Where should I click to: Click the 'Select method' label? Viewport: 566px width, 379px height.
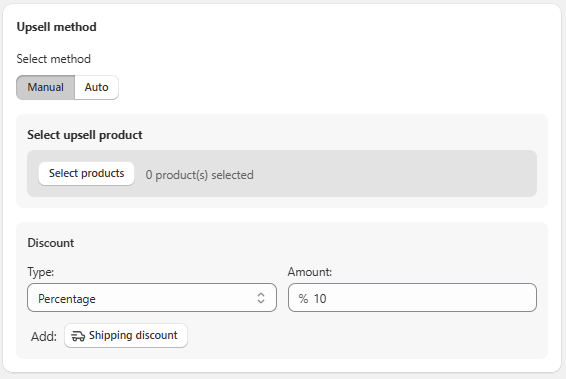point(53,59)
